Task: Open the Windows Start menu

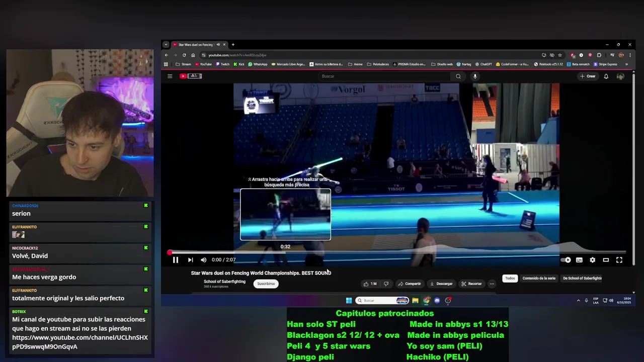Action: (349, 301)
